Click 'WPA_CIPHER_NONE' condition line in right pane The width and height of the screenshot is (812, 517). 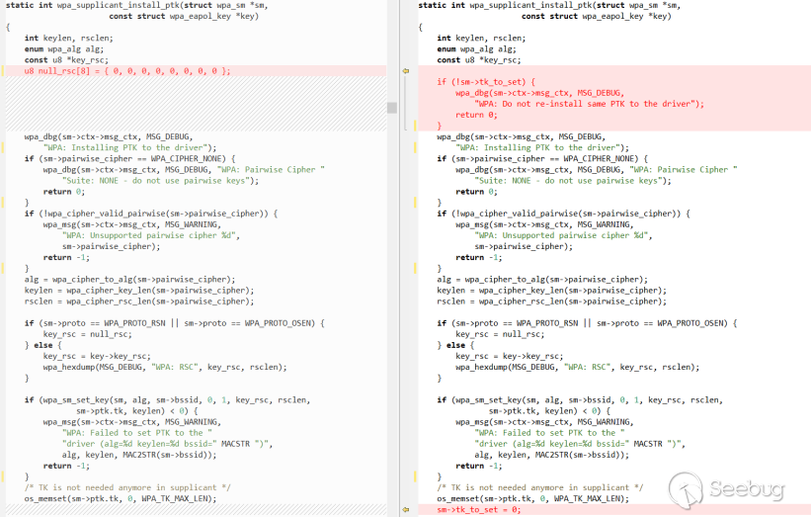[542, 158]
